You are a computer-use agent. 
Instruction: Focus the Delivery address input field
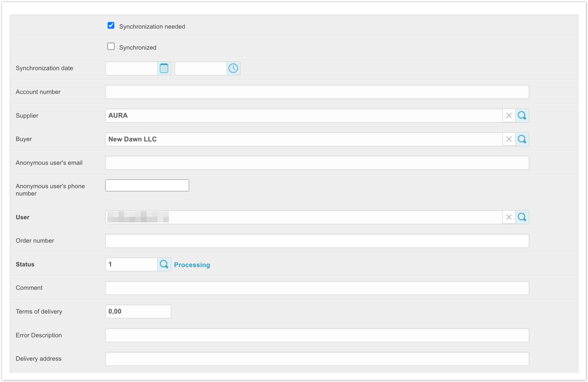pos(317,359)
